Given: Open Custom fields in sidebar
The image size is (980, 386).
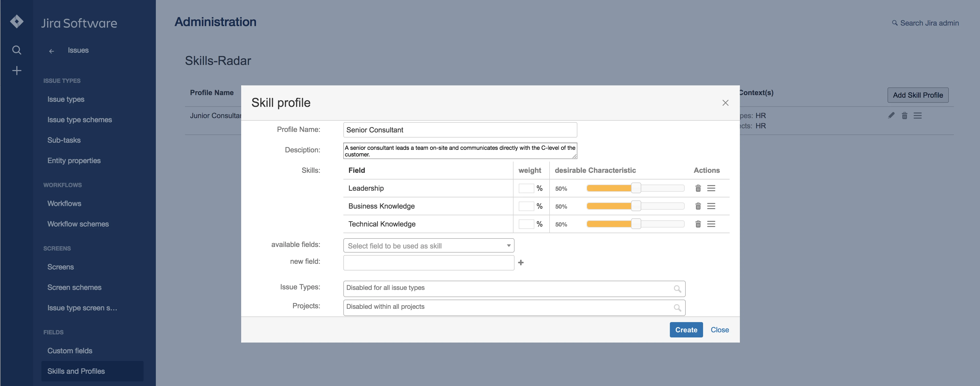Looking at the screenshot, I should click(x=70, y=351).
